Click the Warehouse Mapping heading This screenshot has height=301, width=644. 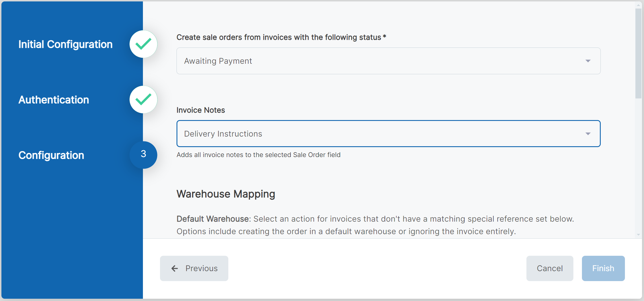tap(226, 194)
